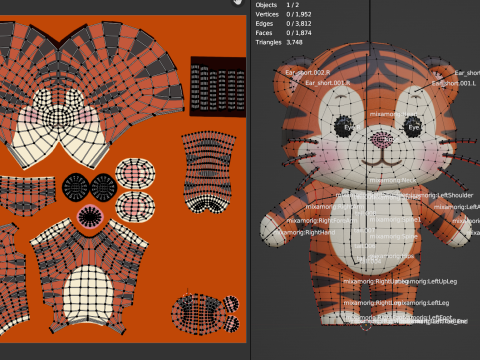Screen dimensions: 480x360
Task: Click the lower pink inner-ear UV island
Action: click(x=135, y=207)
